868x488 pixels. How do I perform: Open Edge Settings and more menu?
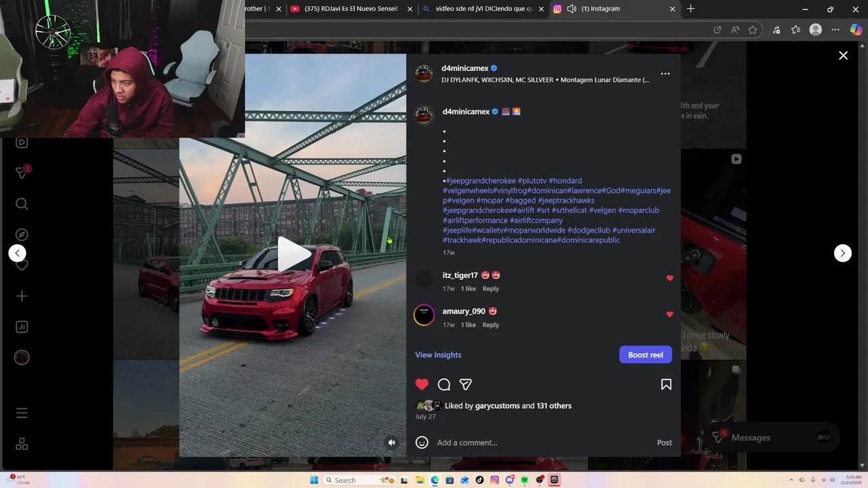pos(835,30)
